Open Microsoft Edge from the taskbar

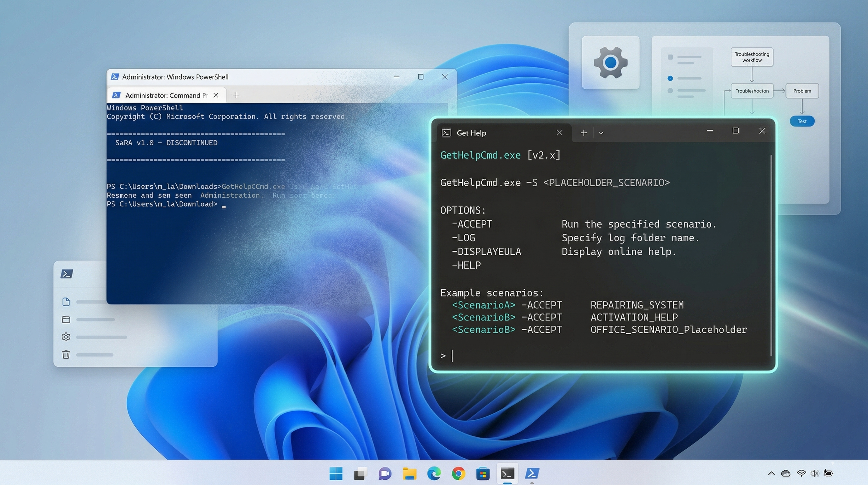pyautogui.click(x=434, y=474)
